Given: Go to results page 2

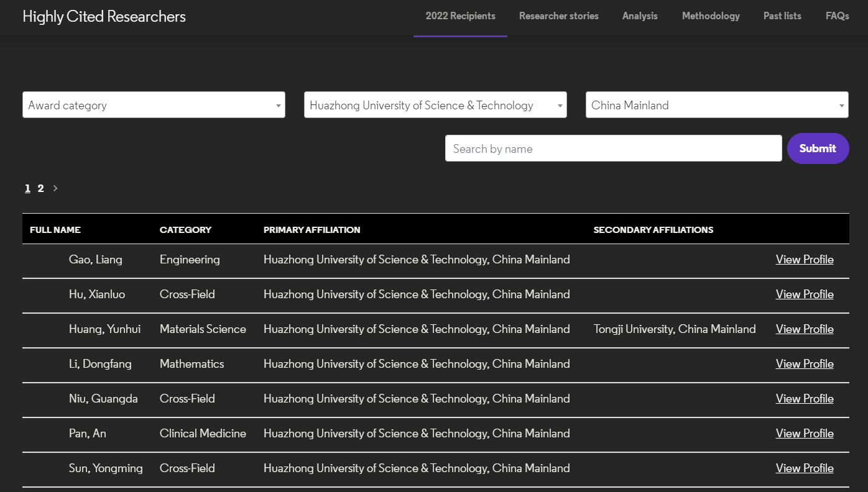Looking at the screenshot, I should [40, 188].
